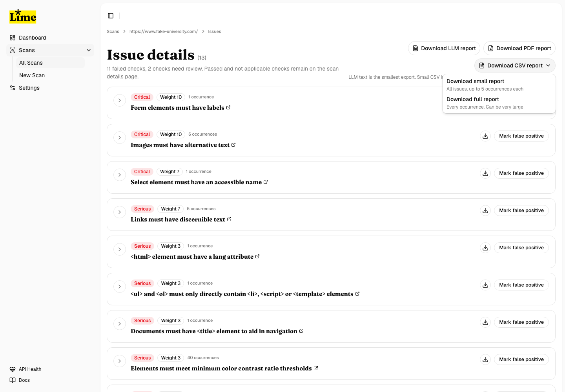
Task: Click the Lime logo
Action: coord(23,16)
